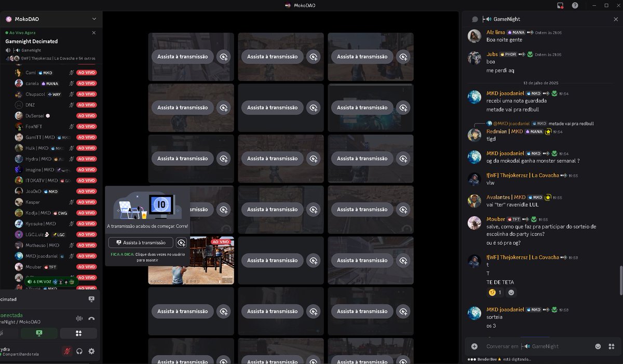This screenshot has height=364, width=623.
Task: Open the Gamenight Decimated event title
Action: [x=32, y=41]
